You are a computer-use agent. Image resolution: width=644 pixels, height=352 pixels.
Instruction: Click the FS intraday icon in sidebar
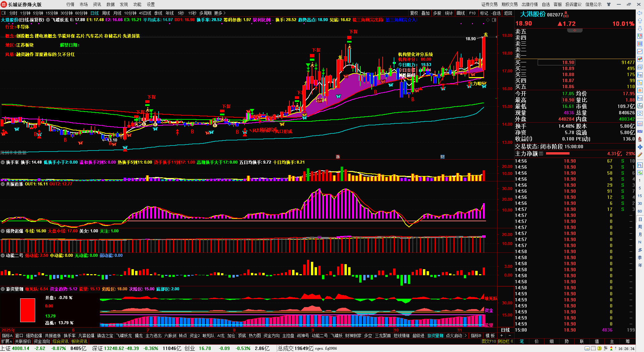640,165
